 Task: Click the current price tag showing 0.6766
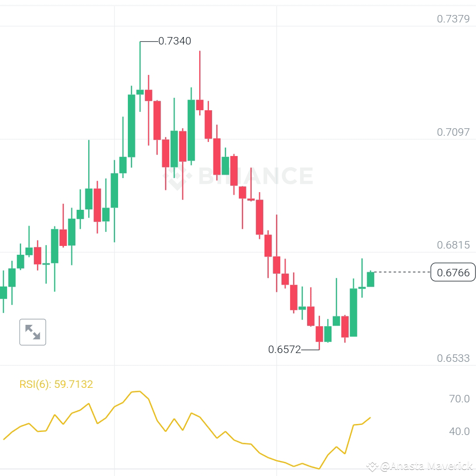coord(453,272)
